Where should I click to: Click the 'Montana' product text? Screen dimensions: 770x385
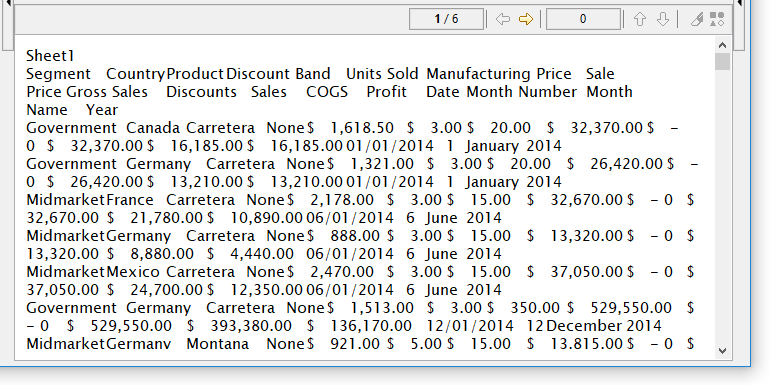point(218,343)
